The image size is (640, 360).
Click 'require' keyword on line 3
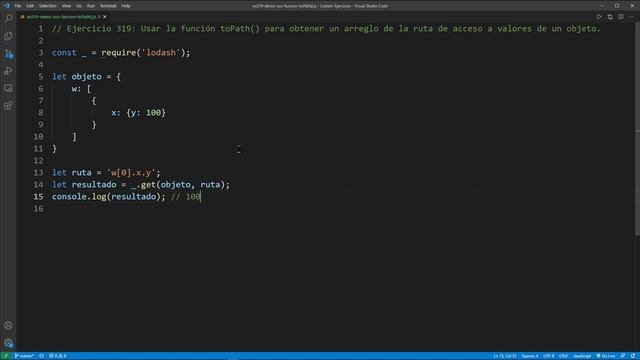(118, 53)
